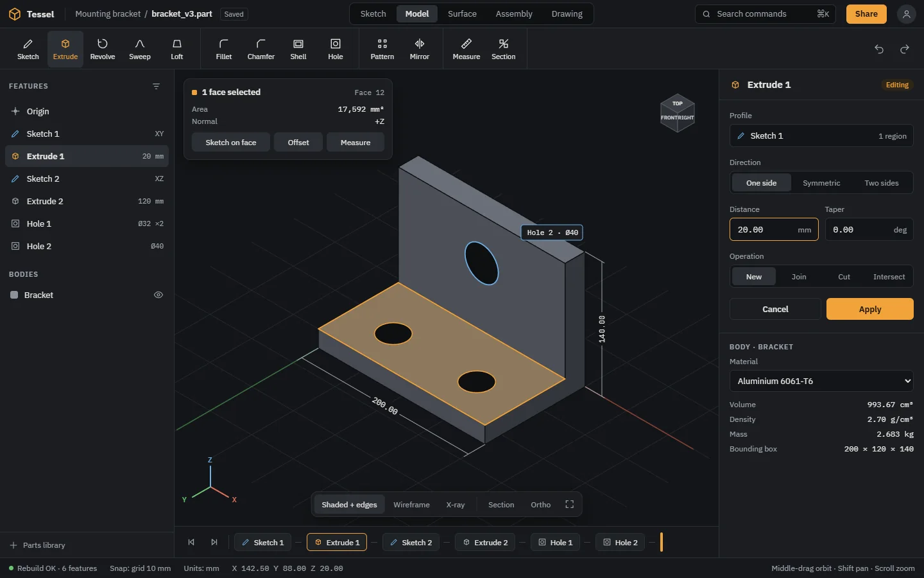Click Cancel in Extrude panel

tap(775, 309)
